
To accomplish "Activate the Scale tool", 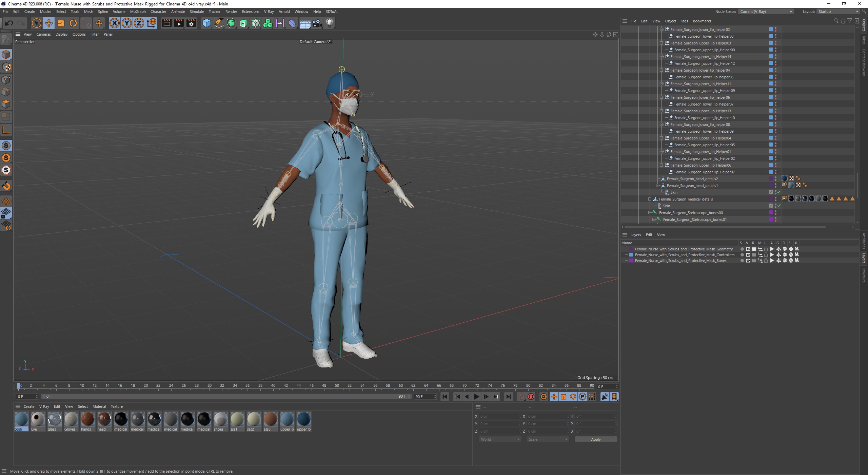I will 61,23.
